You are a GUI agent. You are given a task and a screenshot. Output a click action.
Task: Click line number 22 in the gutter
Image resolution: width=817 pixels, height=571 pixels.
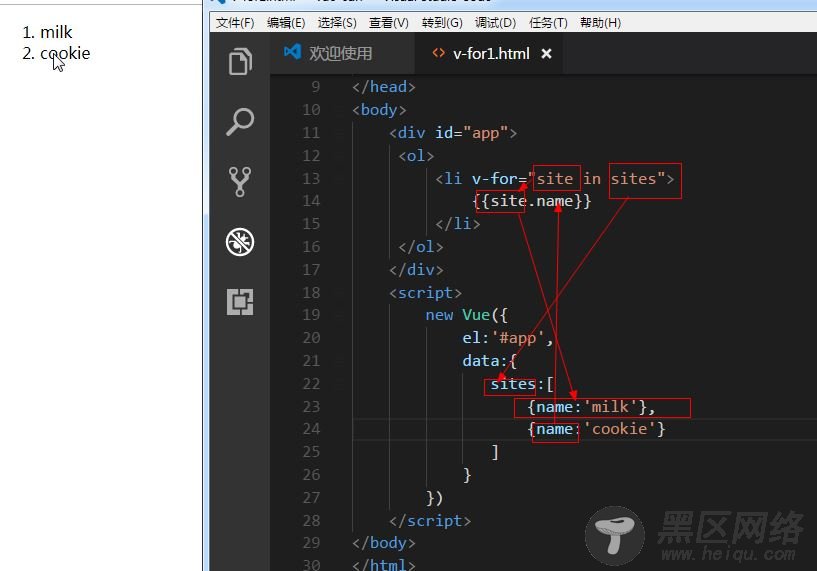coord(311,384)
